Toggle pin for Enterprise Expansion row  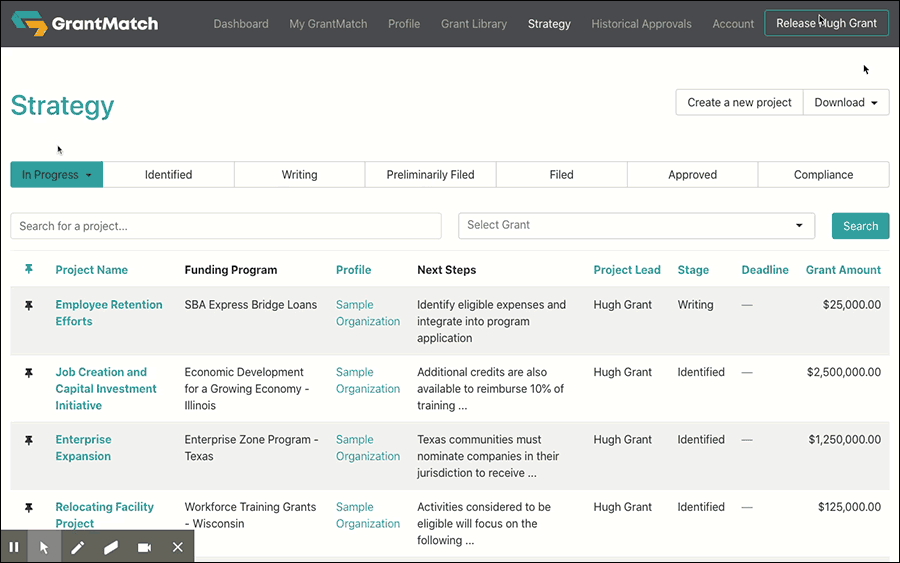click(x=29, y=440)
